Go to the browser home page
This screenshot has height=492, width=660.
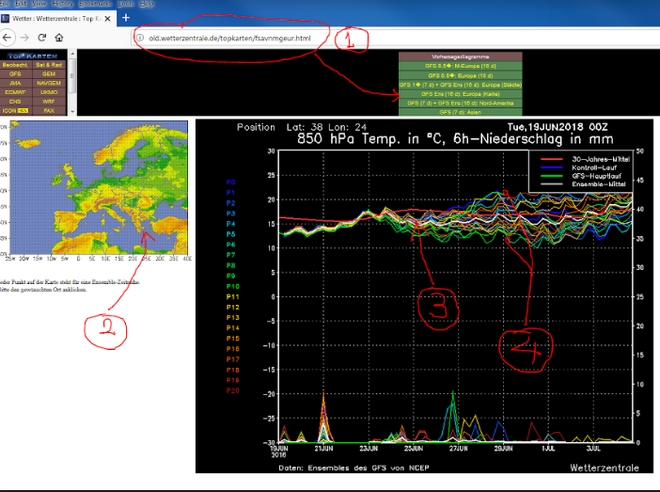pyautogui.click(x=59, y=38)
